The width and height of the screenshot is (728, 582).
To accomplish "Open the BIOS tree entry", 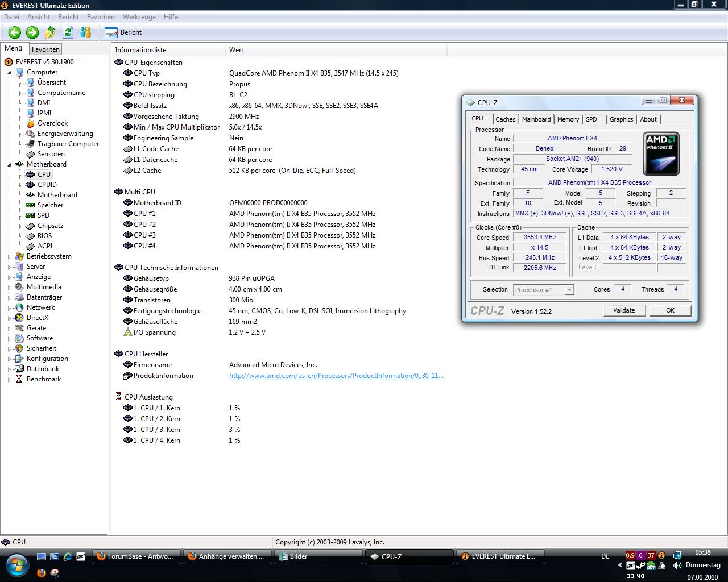I will click(44, 236).
